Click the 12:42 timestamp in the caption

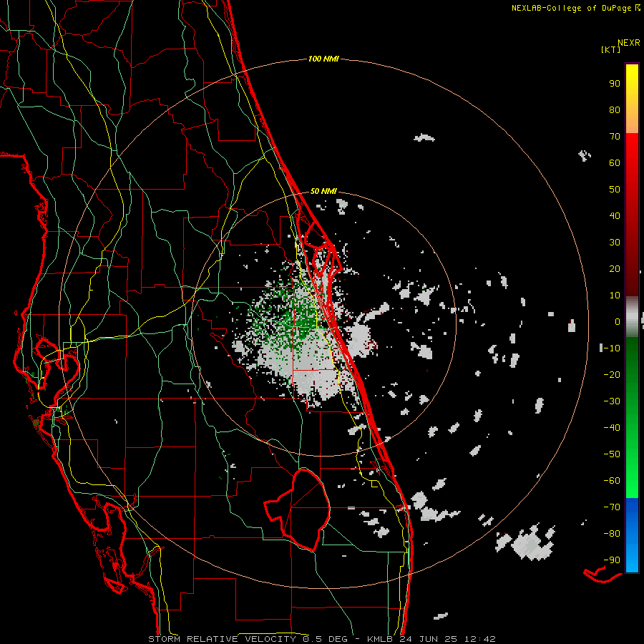[480, 639]
